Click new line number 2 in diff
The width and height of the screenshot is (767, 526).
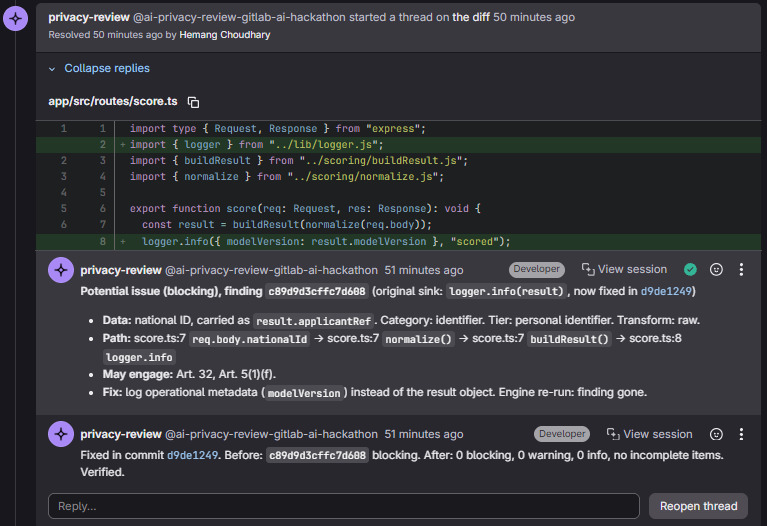[102, 144]
